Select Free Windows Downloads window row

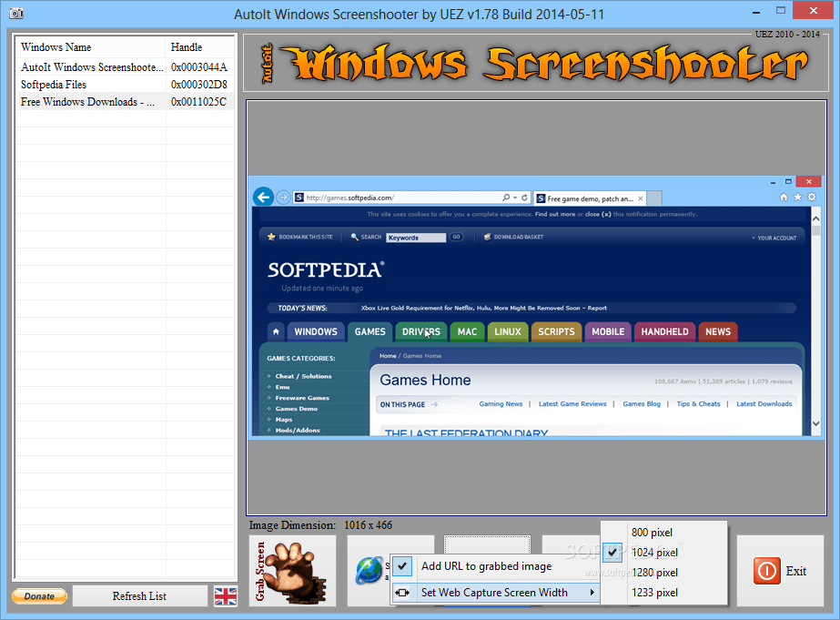(125, 102)
